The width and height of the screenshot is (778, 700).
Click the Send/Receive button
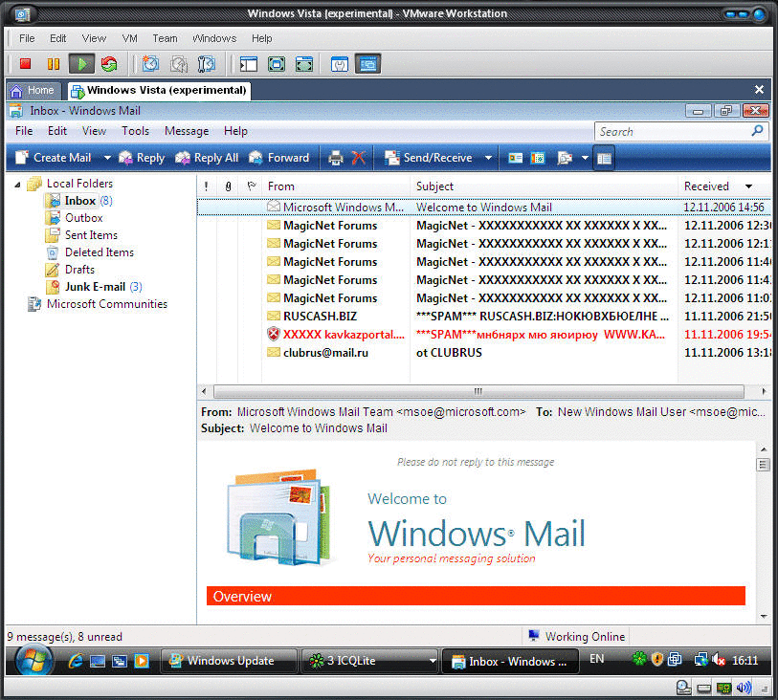(428, 158)
